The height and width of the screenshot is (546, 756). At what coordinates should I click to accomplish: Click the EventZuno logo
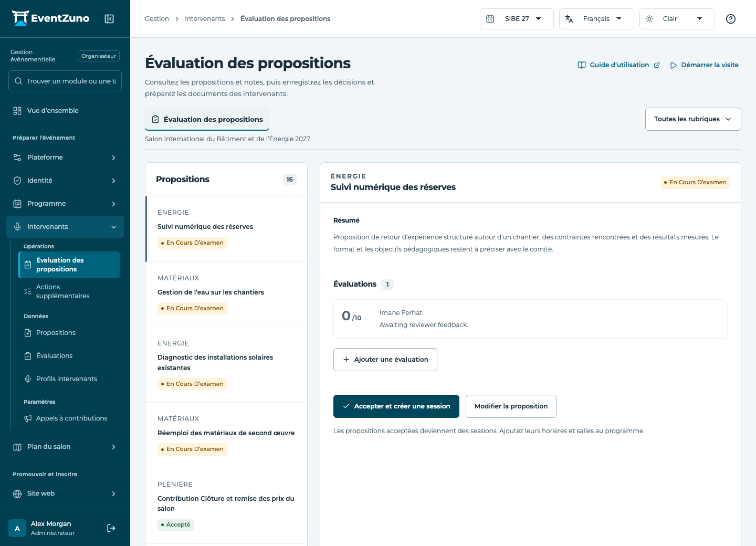50,18
